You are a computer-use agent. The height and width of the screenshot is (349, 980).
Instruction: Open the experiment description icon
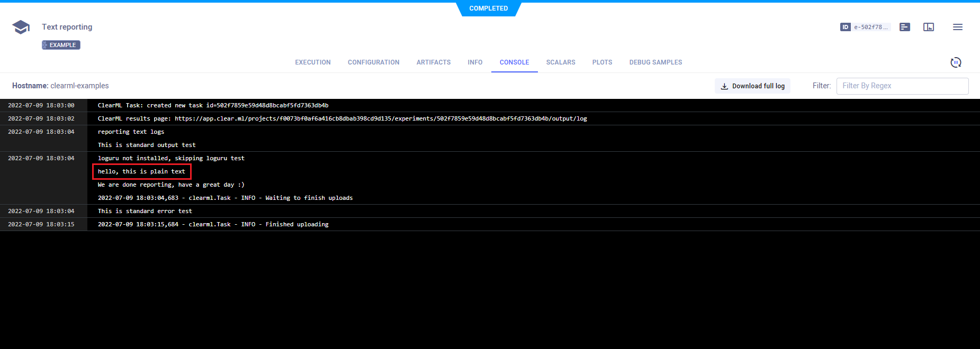click(905, 27)
